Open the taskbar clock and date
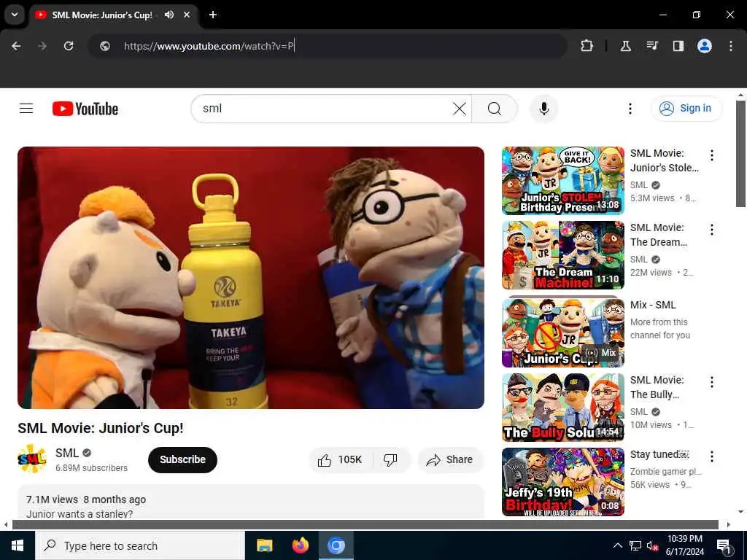The width and height of the screenshot is (747, 560). click(x=684, y=545)
